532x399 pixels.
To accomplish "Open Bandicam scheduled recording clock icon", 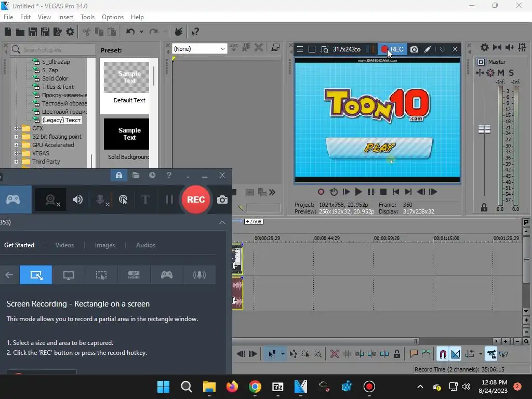I will (152, 175).
